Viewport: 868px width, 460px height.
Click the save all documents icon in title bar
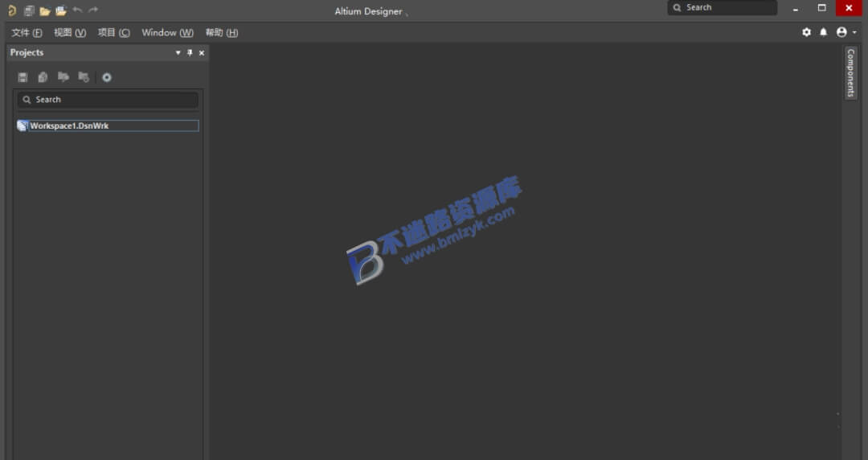[29, 10]
